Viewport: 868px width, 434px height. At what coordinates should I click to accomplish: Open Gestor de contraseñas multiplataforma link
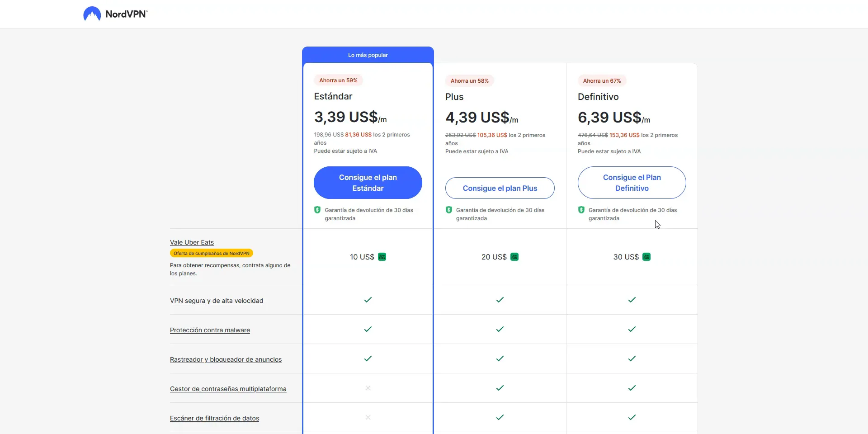(x=228, y=389)
